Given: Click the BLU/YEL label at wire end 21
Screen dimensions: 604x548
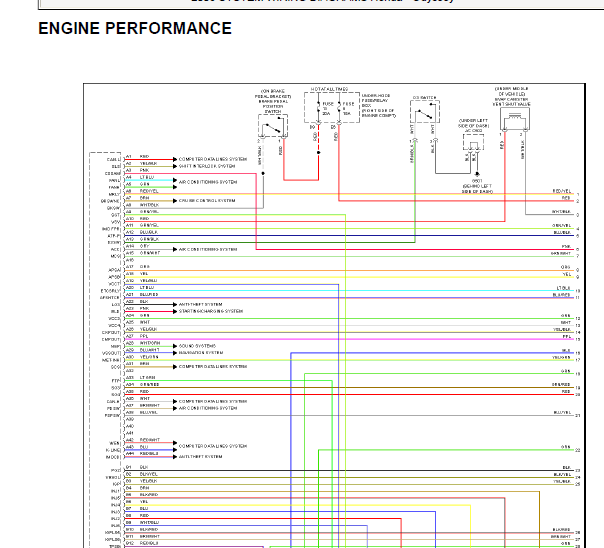Looking at the screenshot, I should point(562,412).
